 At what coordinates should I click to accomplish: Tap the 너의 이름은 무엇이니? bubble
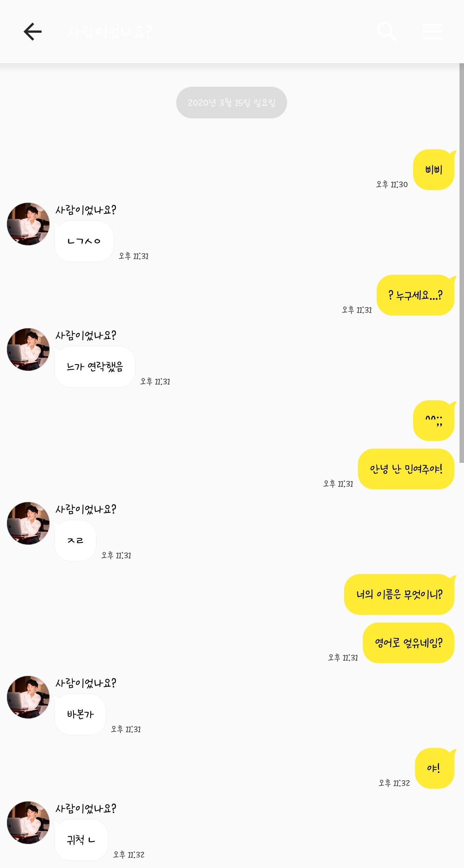[399, 594]
